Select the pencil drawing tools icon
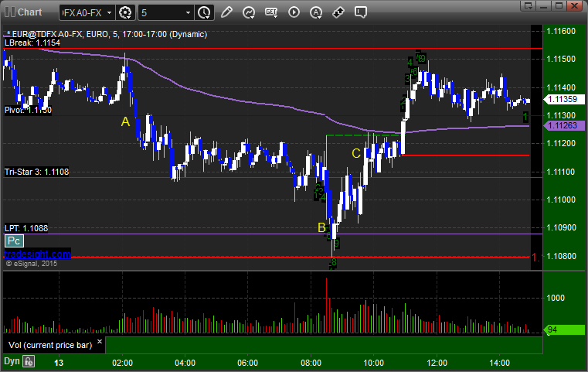Viewport: 588px width, 372px height. 226,12
